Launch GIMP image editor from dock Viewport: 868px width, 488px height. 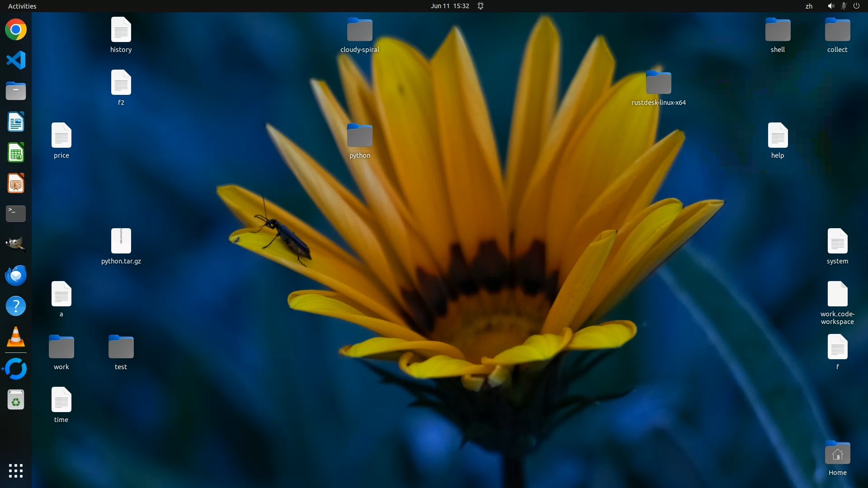point(16,244)
